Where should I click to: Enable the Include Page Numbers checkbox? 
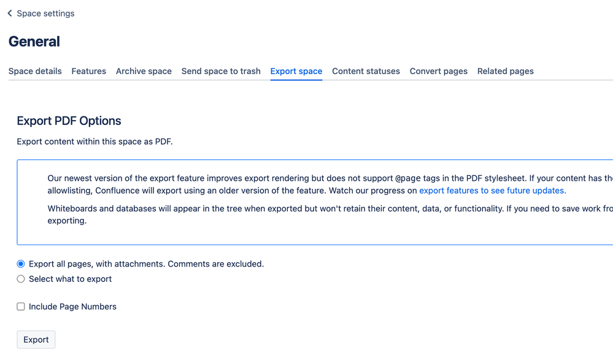[x=20, y=306]
